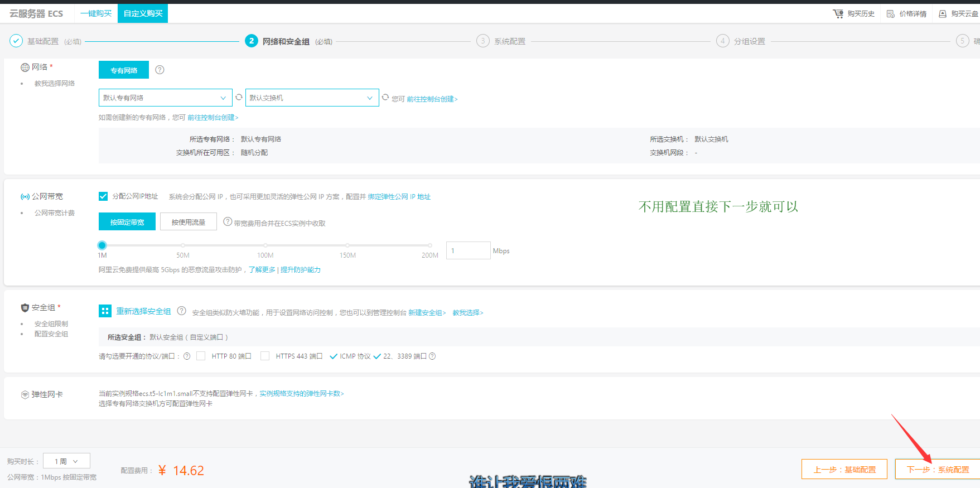Screen dimensions: 980x488
Task: Click the 弹性网卡 layers icon
Action: click(25, 395)
